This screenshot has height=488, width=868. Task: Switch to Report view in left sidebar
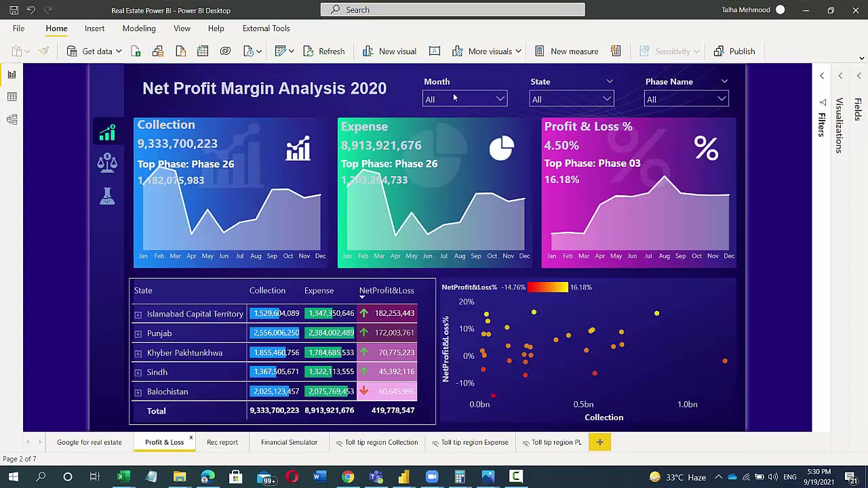pos(12,75)
